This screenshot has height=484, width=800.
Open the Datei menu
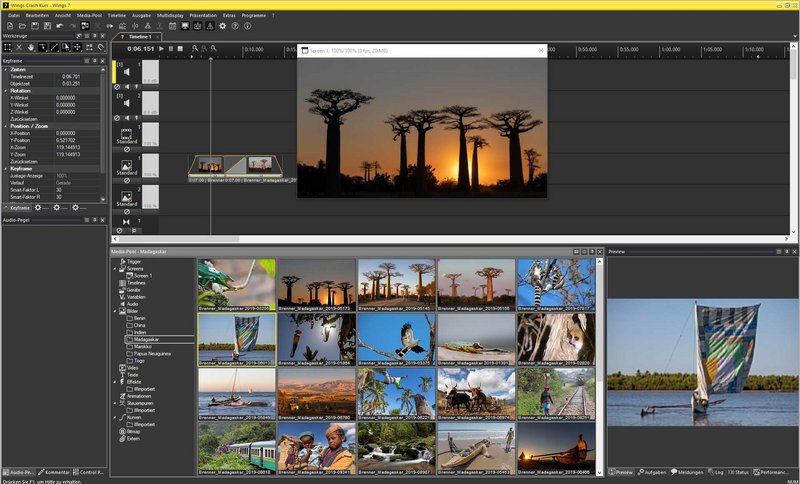click(14, 15)
